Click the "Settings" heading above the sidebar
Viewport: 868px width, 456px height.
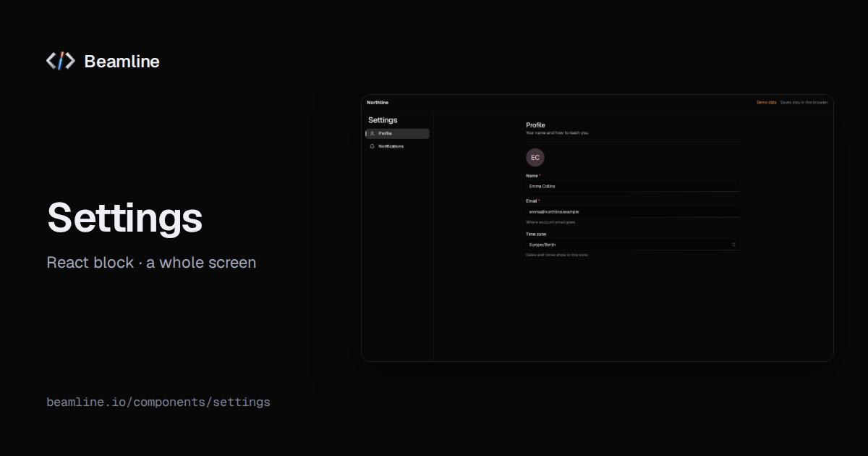[x=383, y=120]
